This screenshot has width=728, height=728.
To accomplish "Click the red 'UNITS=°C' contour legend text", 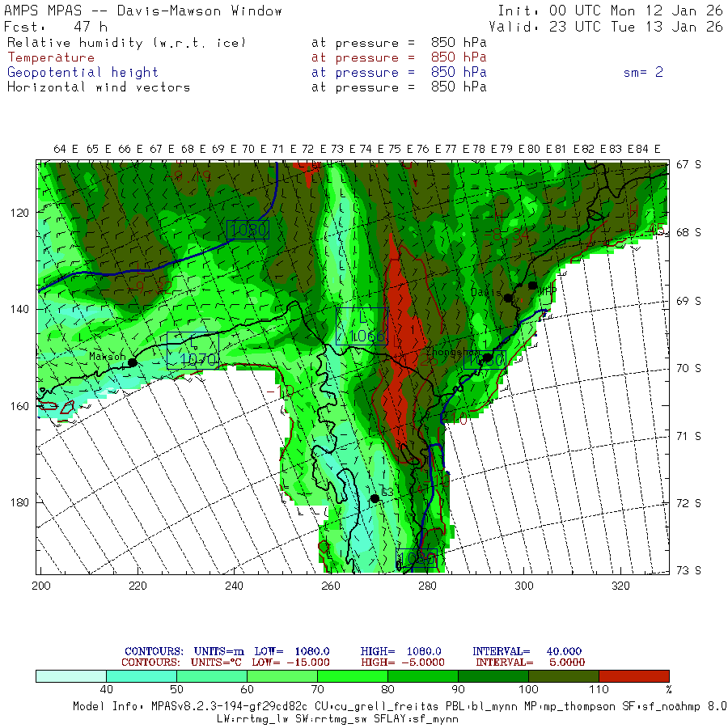I will [x=216, y=662].
